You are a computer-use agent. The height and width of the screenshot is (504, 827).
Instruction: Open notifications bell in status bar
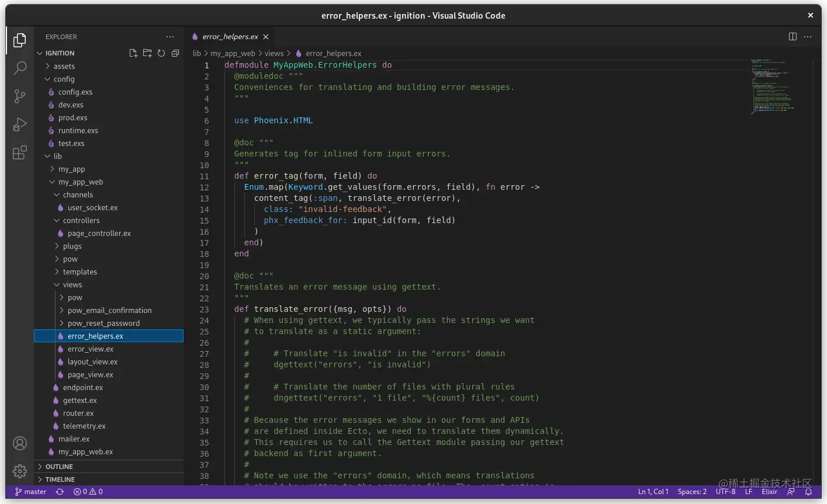point(808,492)
